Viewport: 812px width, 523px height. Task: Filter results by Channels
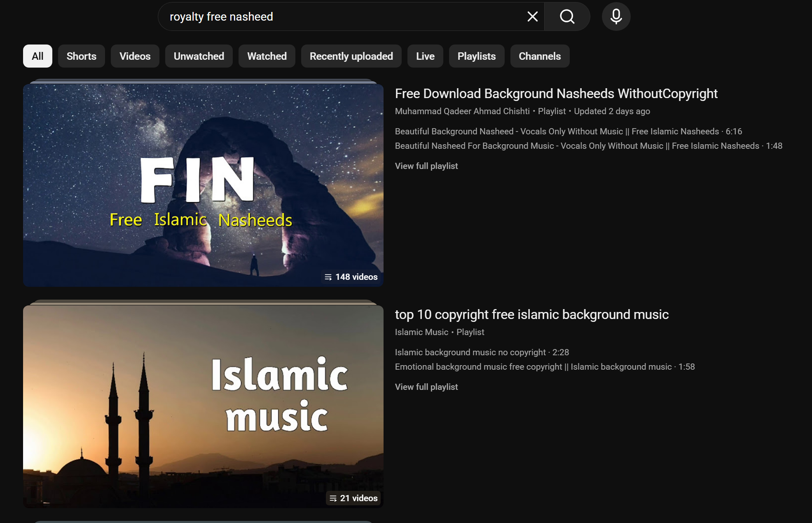[539, 56]
